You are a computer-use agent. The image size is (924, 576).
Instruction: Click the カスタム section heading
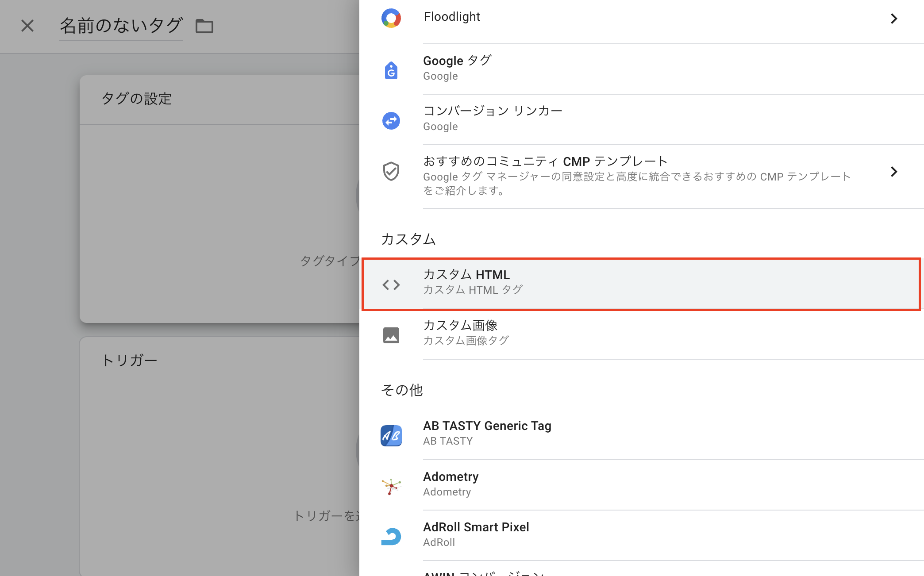point(408,239)
